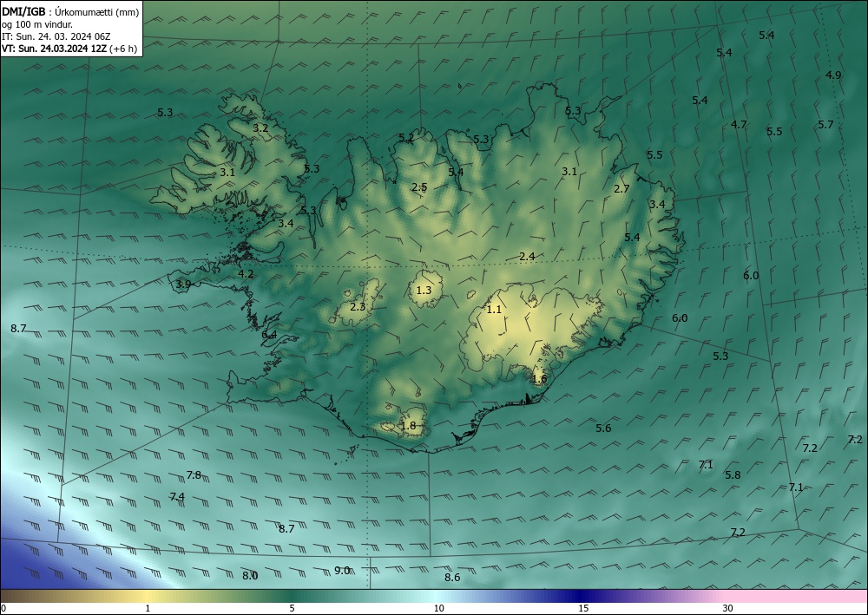Click the 5.8 value on the map

(733, 475)
